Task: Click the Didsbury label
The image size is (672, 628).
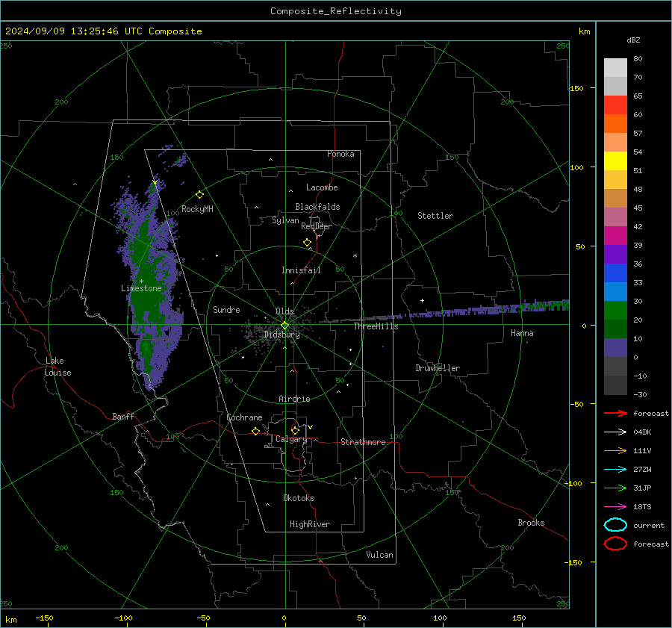Action: pyautogui.click(x=282, y=335)
